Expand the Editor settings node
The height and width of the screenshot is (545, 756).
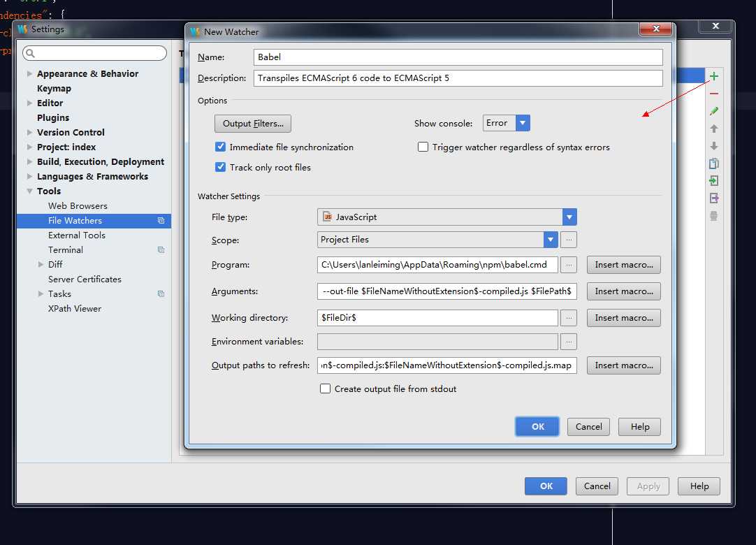[29, 103]
